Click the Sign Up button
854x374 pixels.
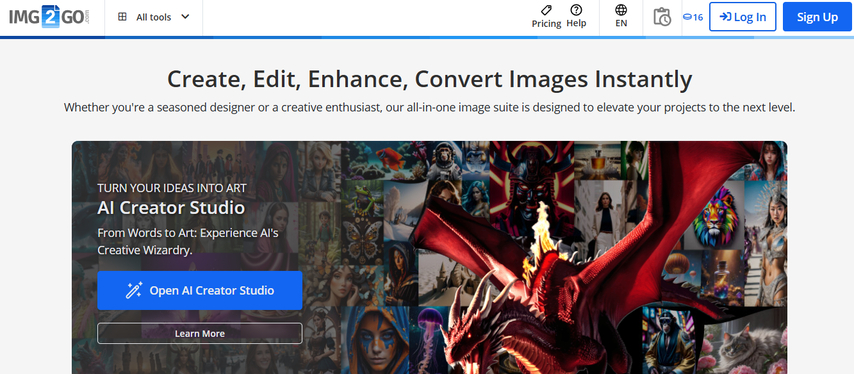817,17
